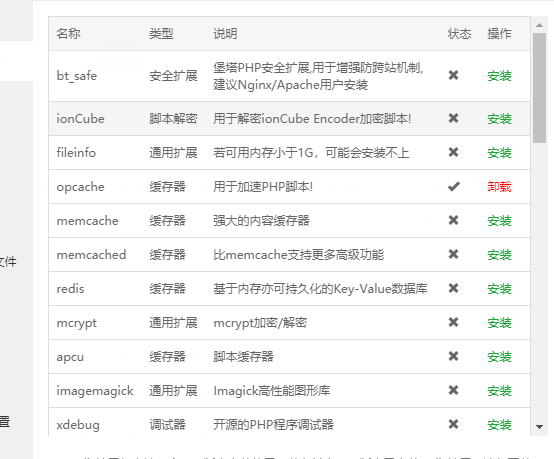554x459 pixels.
Task: Install the ionCube extension
Action: pyautogui.click(x=499, y=119)
